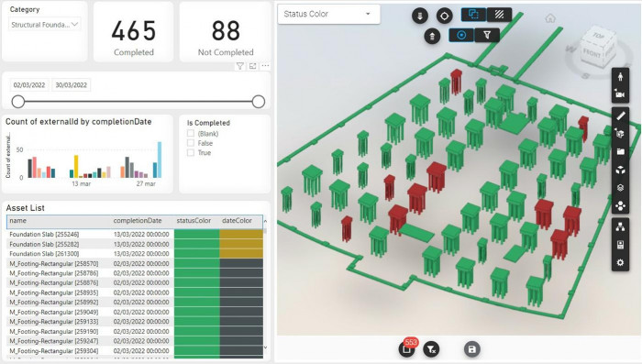This screenshot has width=642, height=364.
Task: Expand the Category Structural Foundation dropdown
Action: point(45,25)
